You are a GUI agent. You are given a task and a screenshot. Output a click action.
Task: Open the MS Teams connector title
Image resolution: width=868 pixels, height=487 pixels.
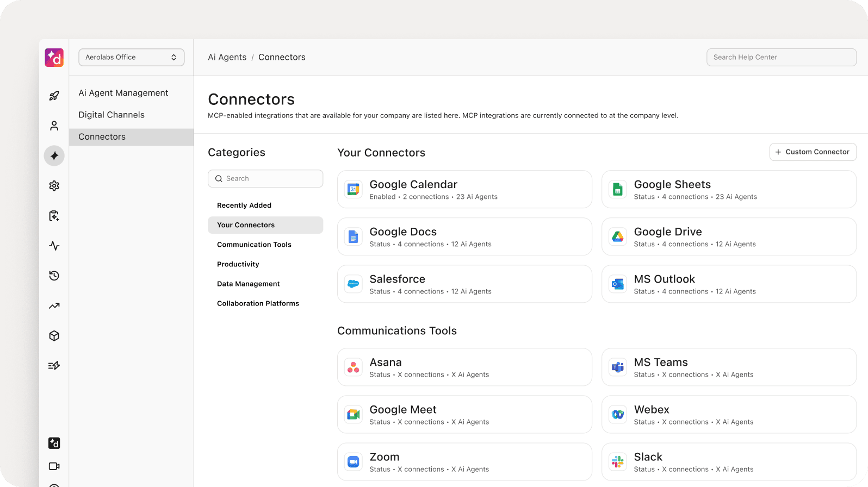coord(661,363)
